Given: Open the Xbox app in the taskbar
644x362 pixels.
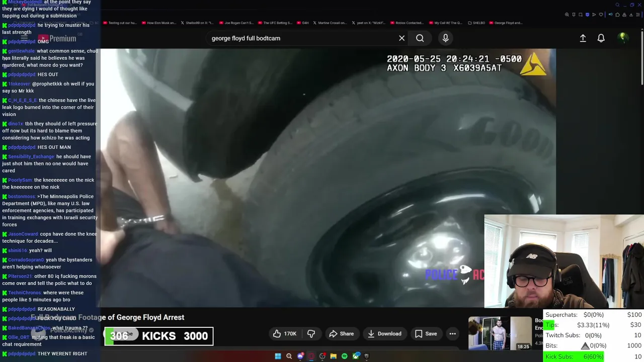Looking at the screenshot, I should tap(356, 356).
